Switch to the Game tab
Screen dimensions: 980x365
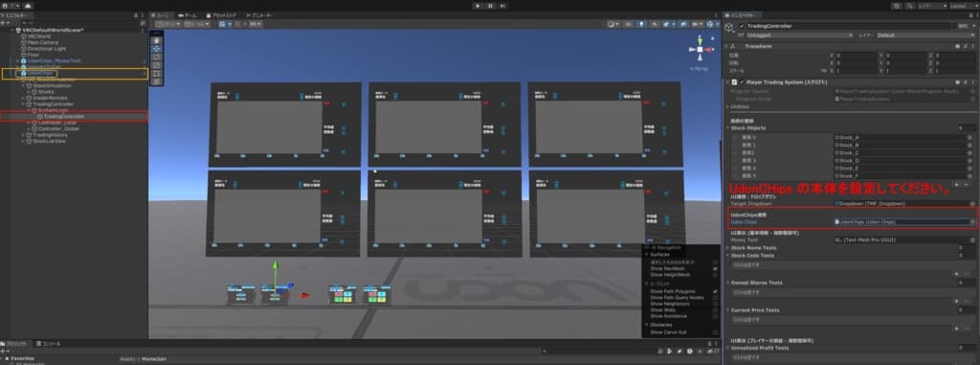pos(188,15)
